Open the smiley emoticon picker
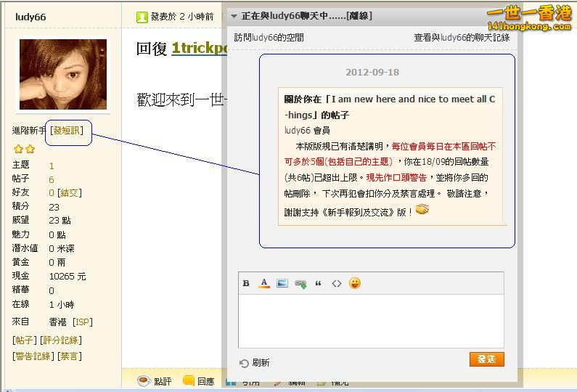Screen dimensions: 577x392 355,283
